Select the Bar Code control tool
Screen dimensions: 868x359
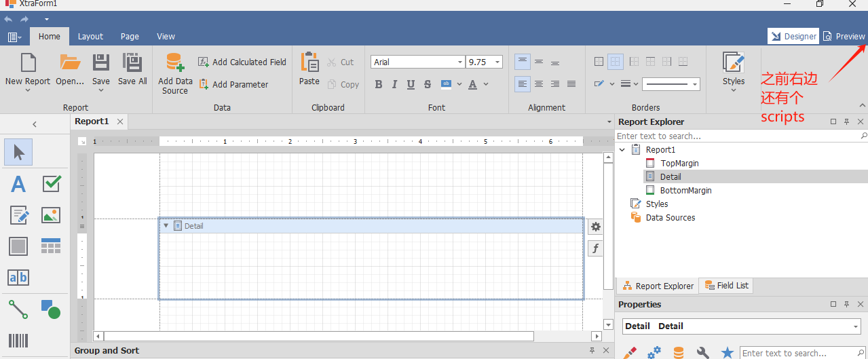point(18,341)
